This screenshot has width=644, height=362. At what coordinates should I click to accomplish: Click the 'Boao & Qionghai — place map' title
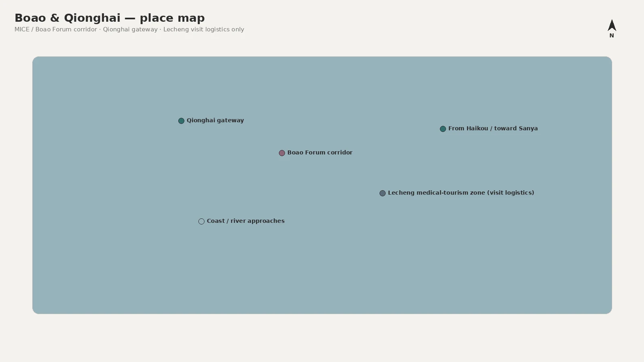pos(109,18)
